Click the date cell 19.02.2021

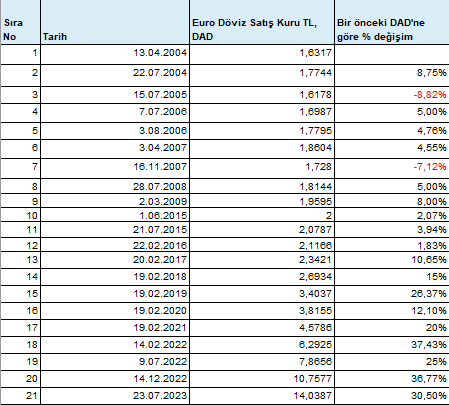point(115,328)
